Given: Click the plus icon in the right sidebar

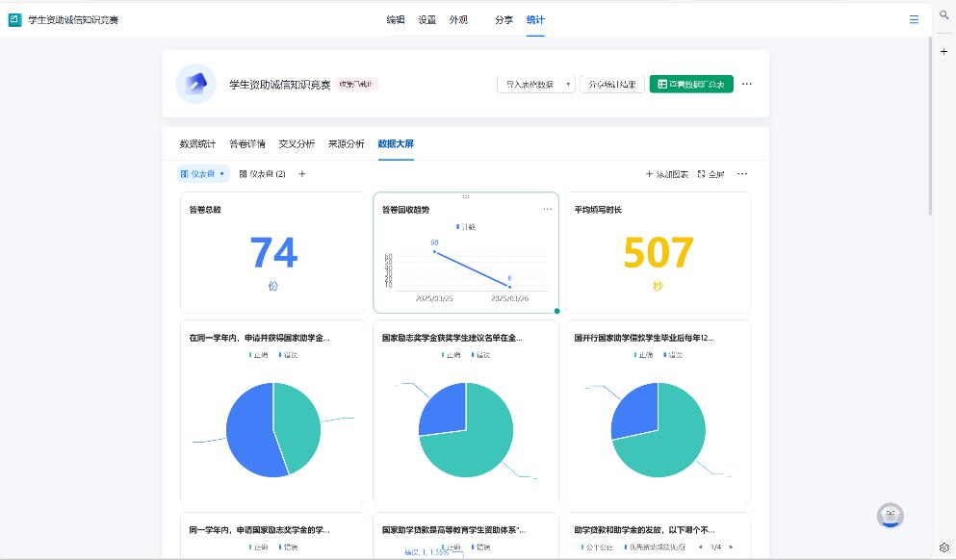Looking at the screenshot, I should click(x=943, y=51).
